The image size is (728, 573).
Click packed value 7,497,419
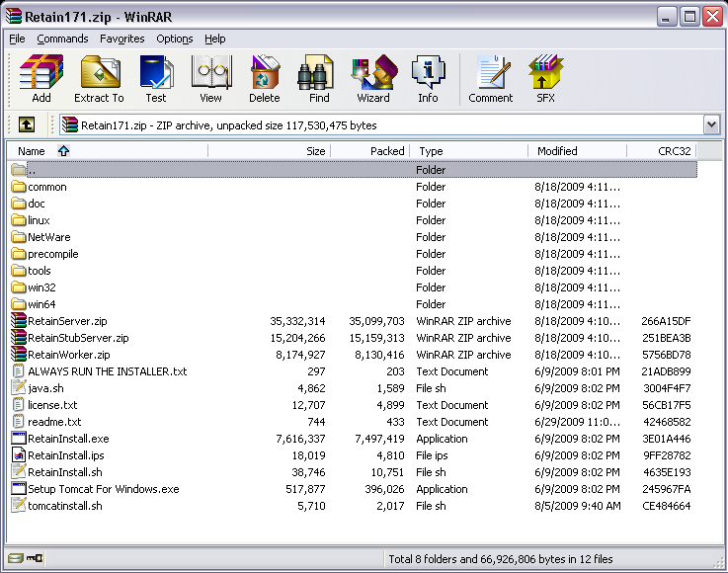[379, 439]
